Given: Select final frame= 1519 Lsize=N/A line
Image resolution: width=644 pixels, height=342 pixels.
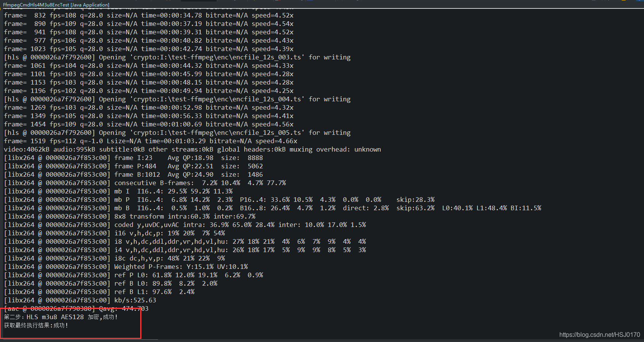Looking at the screenshot, I should 151,141.
